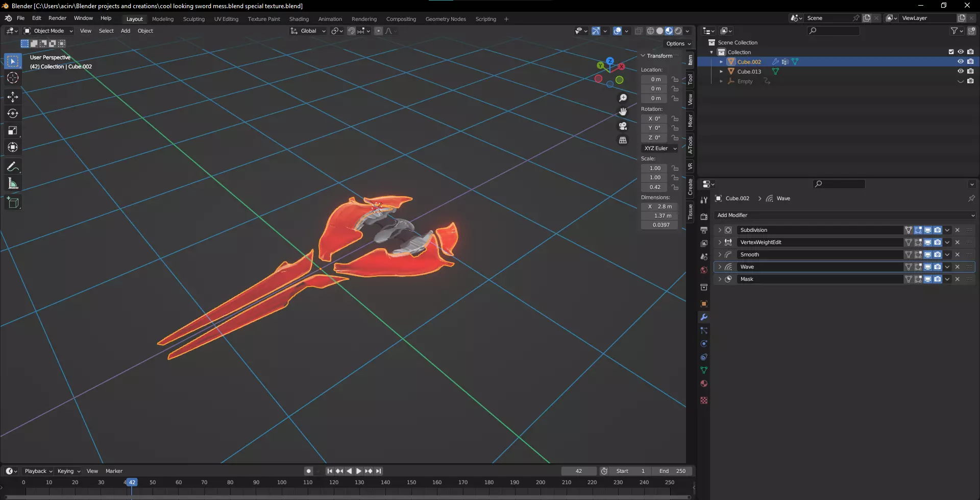Pin the properties editor context
The height and width of the screenshot is (500, 980).
(x=971, y=198)
